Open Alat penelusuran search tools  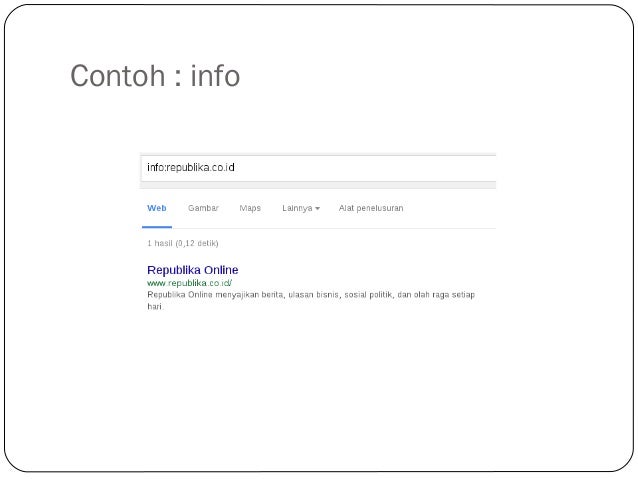coord(371,208)
